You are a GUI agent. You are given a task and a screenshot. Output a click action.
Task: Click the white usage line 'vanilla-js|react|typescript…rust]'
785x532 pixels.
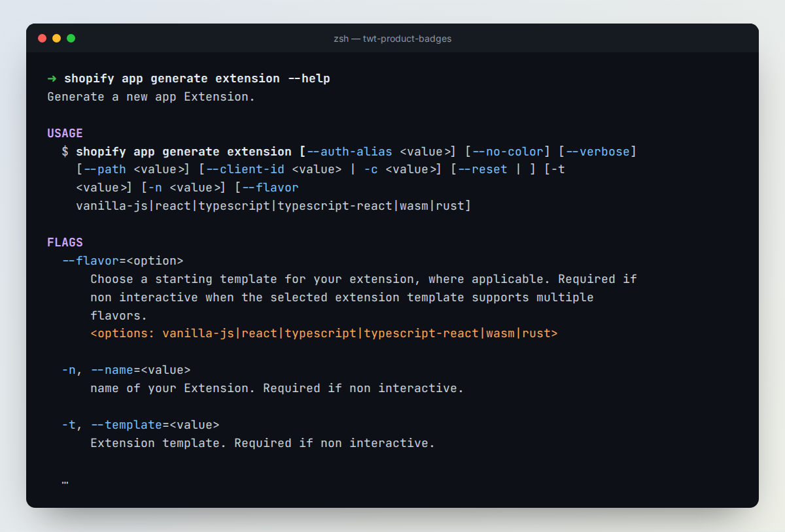pyautogui.click(x=273, y=207)
